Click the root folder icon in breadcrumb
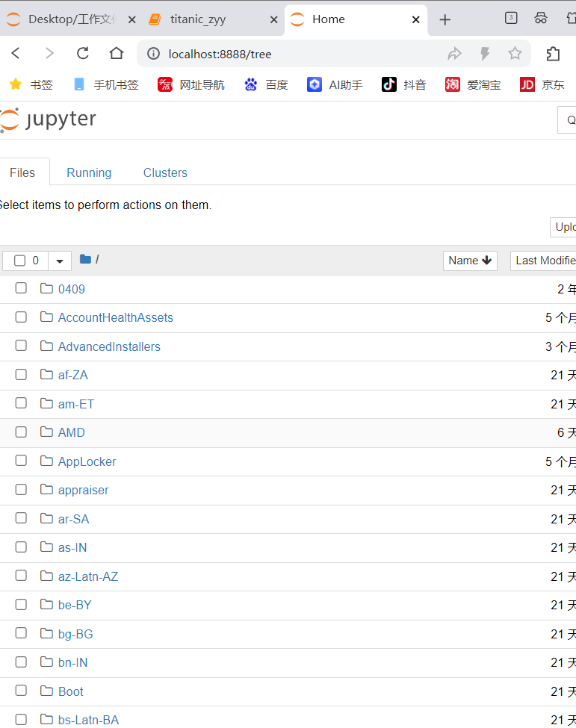576x728 pixels. (x=85, y=259)
